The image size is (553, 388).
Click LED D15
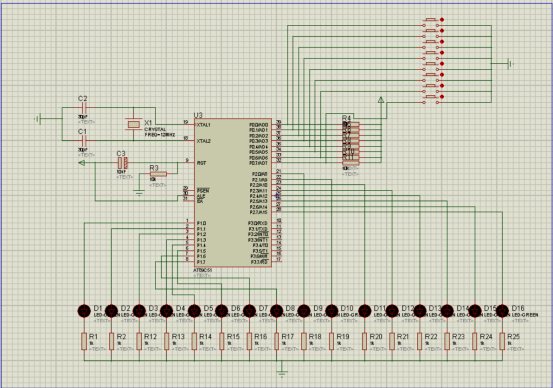[475, 311]
